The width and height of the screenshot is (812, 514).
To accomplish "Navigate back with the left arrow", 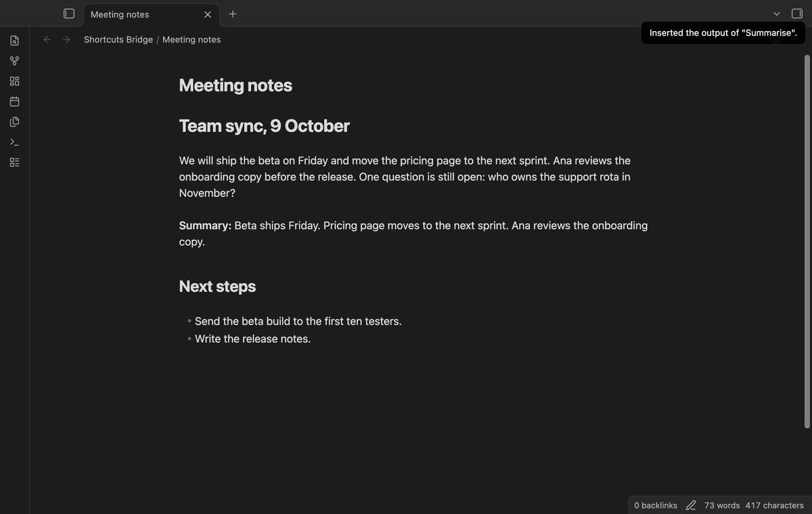I will (x=47, y=39).
